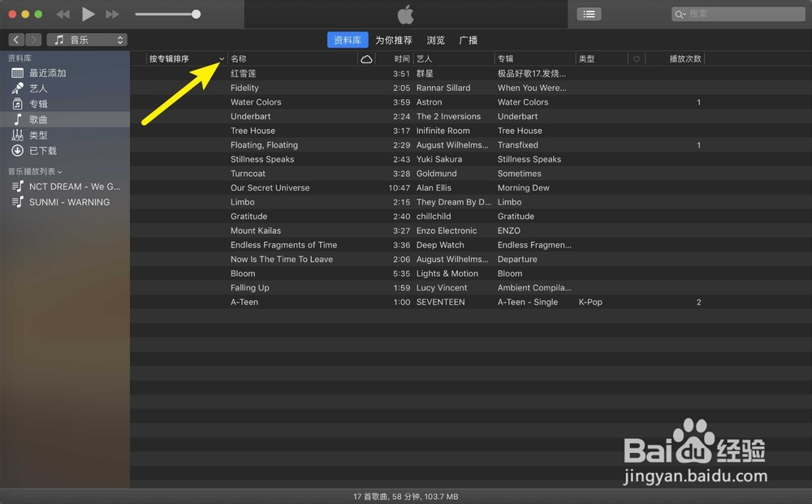Click the iCloud status icon in column header
The height and width of the screenshot is (504, 812).
click(x=367, y=58)
